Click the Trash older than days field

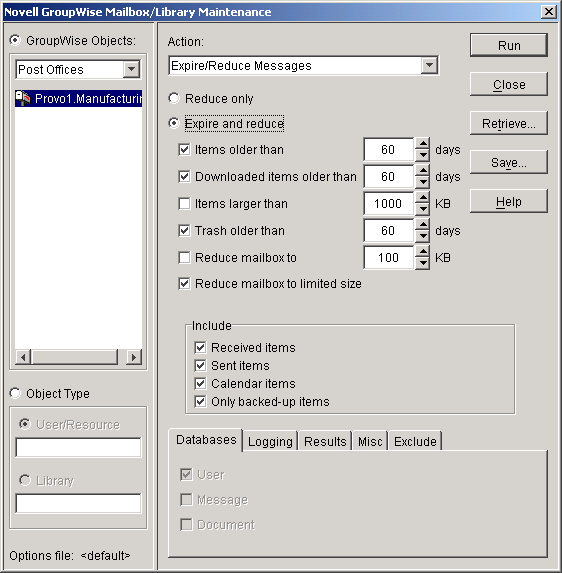pos(388,231)
